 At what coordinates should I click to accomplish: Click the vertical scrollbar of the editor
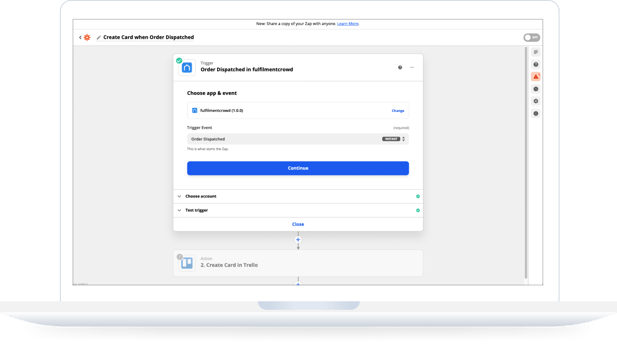point(526,163)
